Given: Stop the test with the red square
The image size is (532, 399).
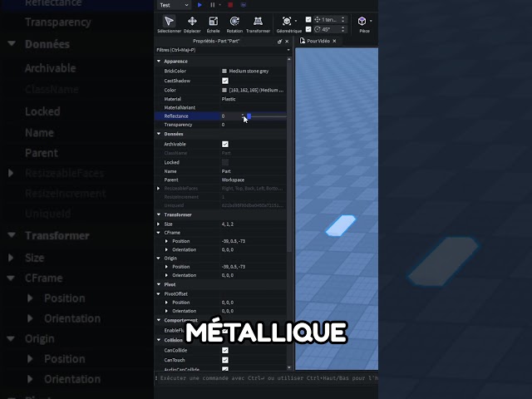Looking at the screenshot, I should [x=230, y=5].
